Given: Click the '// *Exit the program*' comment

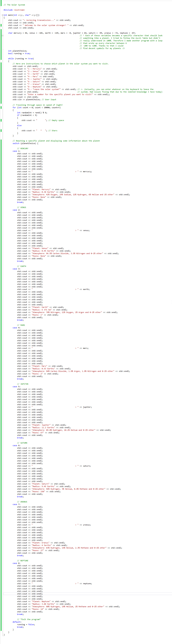Looking at the screenshot, I should (29, 620).
